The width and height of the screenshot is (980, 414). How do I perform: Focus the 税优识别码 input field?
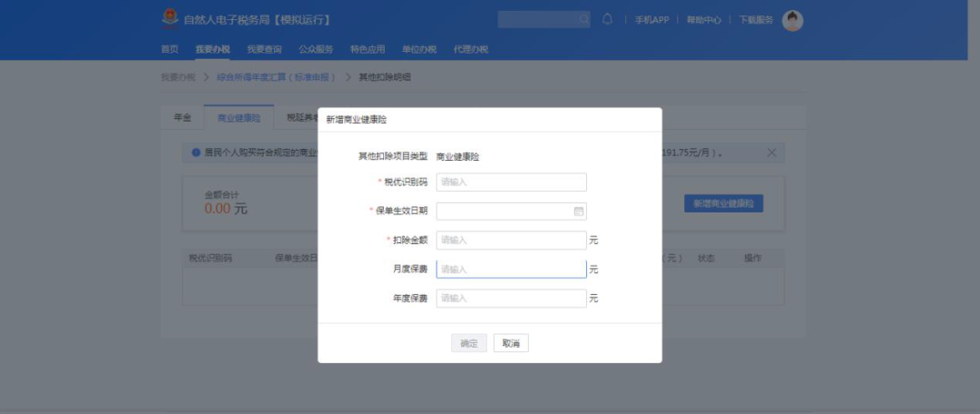[511, 182]
